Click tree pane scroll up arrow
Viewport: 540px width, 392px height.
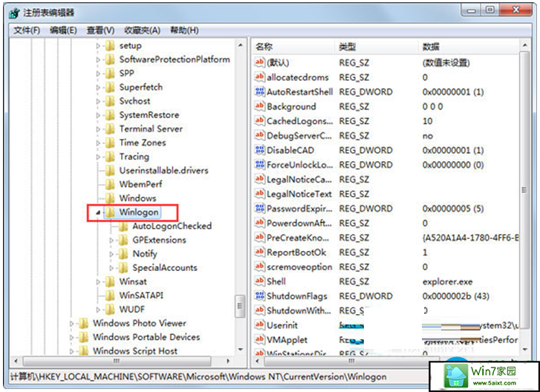pos(240,45)
